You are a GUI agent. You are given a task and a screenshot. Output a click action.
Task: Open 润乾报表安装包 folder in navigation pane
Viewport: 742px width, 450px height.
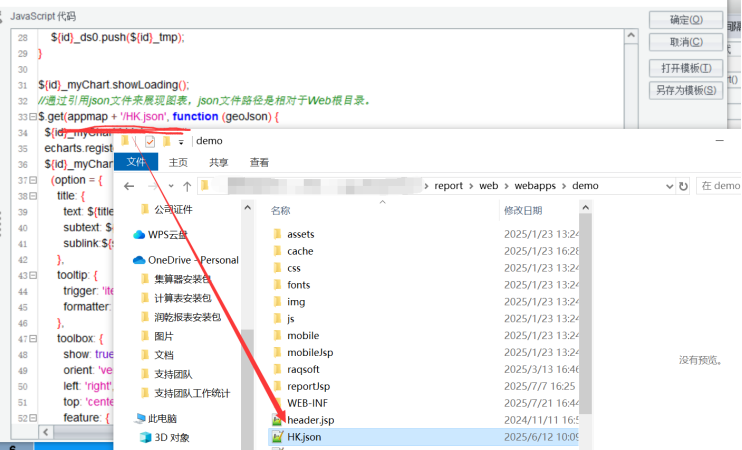[187, 317]
